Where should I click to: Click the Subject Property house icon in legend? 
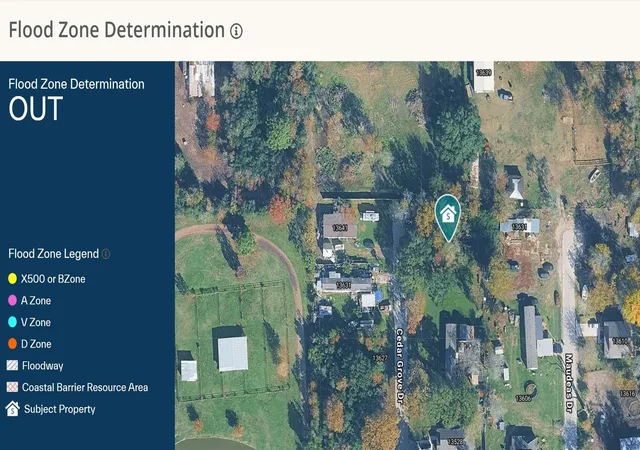point(13,408)
